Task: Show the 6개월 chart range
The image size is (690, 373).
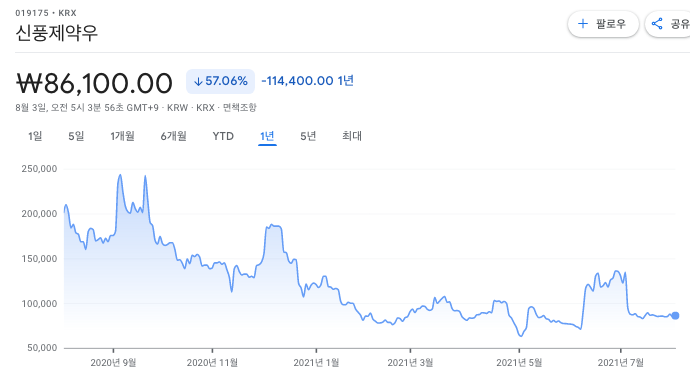Action: (173, 136)
